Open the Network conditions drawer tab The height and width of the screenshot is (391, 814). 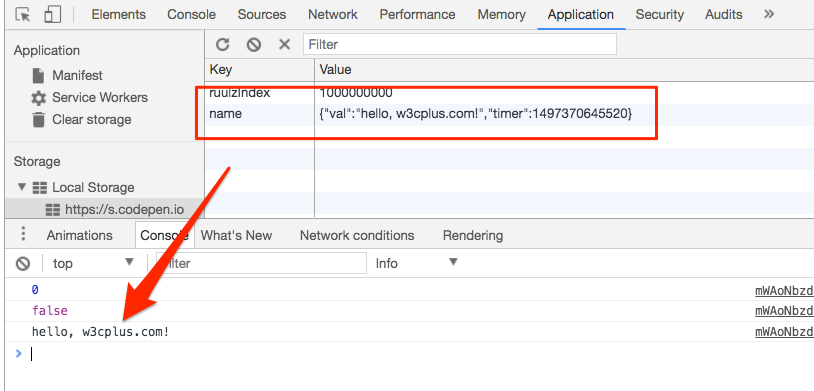357,235
